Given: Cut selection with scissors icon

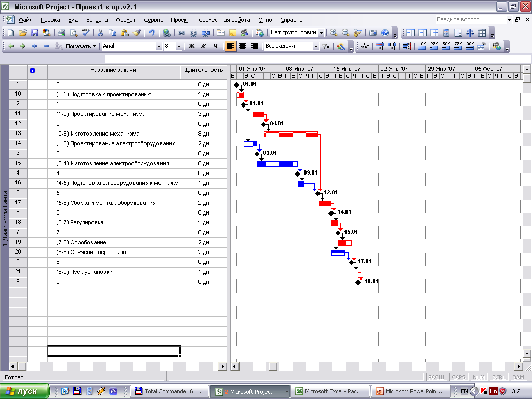Looking at the screenshot, I should tap(100, 33).
